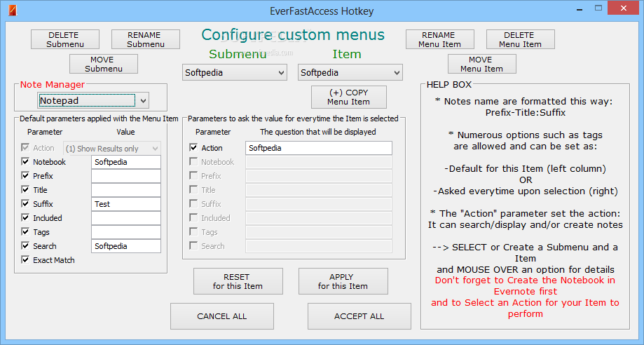
Task: Check the disabled Included checkbox in ask-value panel
Action: pos(193,217)
